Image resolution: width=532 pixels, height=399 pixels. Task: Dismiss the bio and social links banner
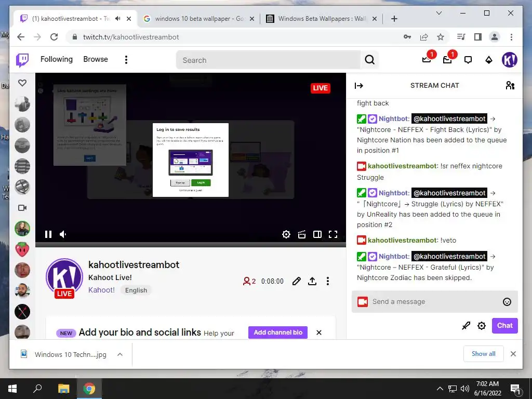pos(319,332)
